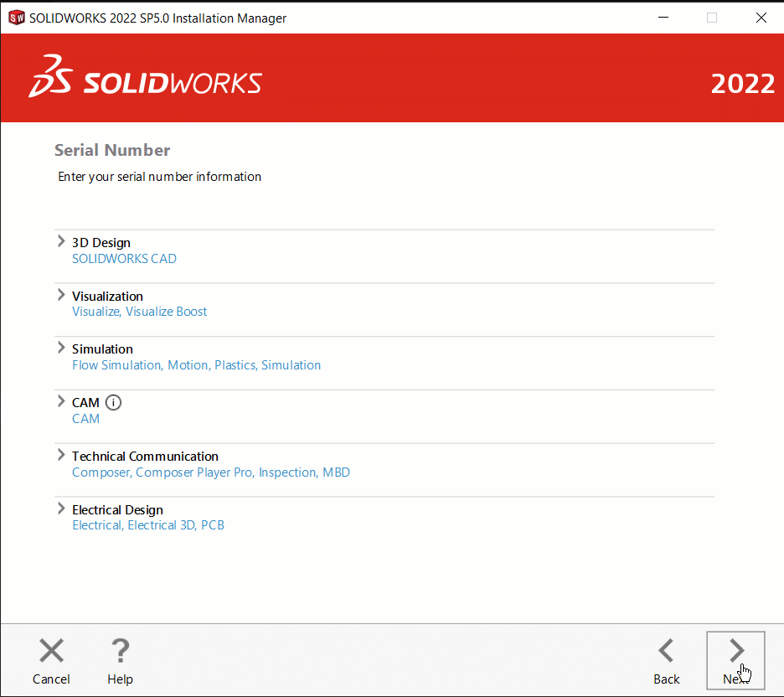Screen dimensions: 784x697
Task: Expand the Electrical Design chevron
Action: [x=61, y=509]
